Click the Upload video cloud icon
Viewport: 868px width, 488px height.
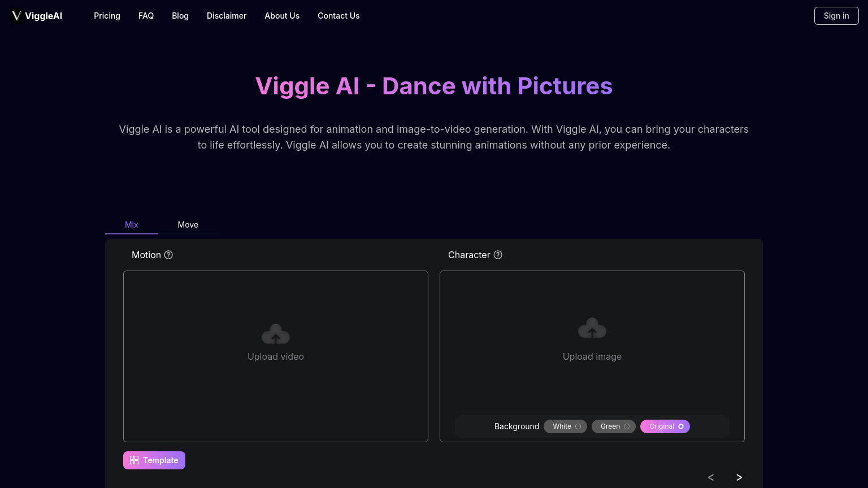tap(276, 333)
